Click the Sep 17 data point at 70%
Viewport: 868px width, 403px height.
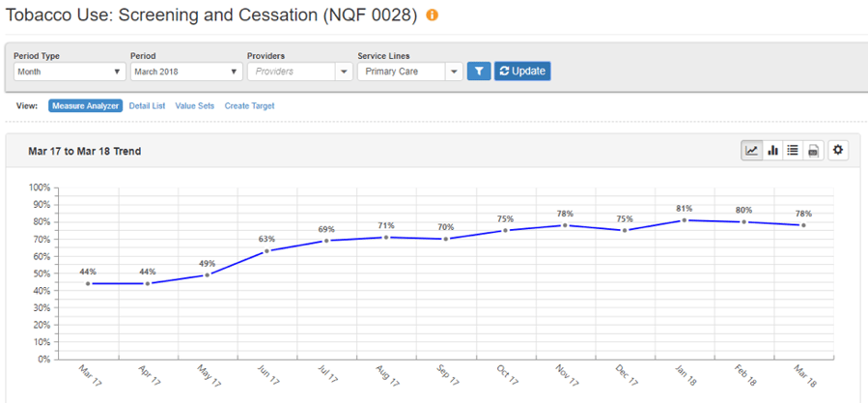(446, 239)
